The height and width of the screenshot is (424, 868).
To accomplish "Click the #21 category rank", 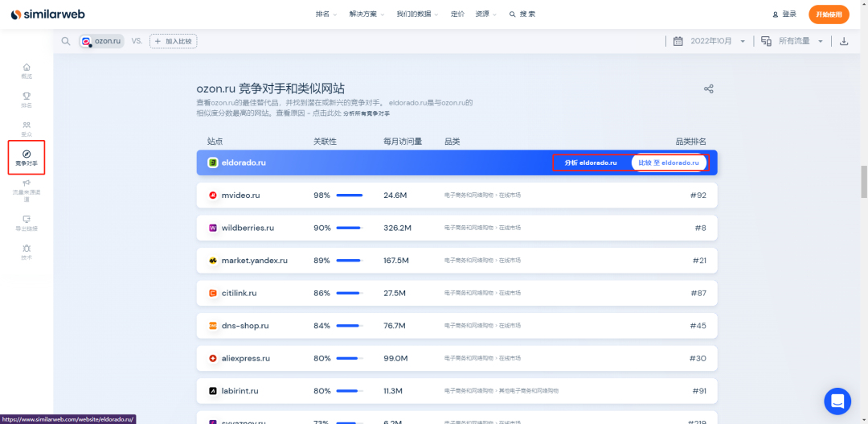I will click(699, 261).
